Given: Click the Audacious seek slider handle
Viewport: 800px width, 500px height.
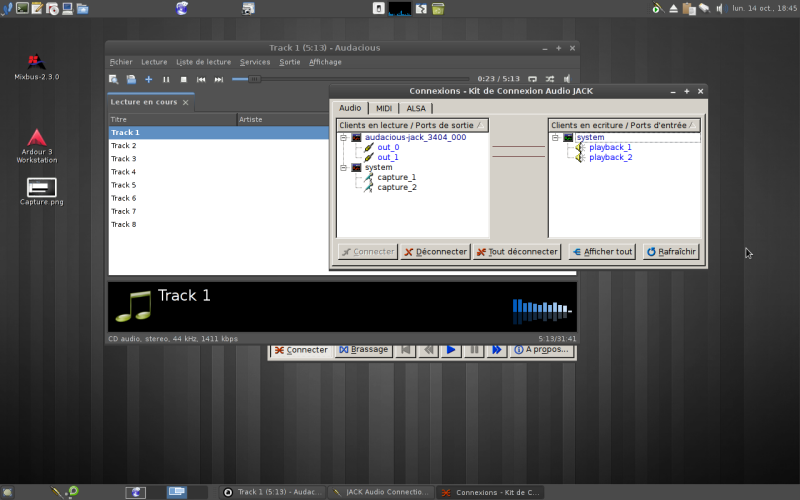Looking at the screenshot, I should [254, 79].
